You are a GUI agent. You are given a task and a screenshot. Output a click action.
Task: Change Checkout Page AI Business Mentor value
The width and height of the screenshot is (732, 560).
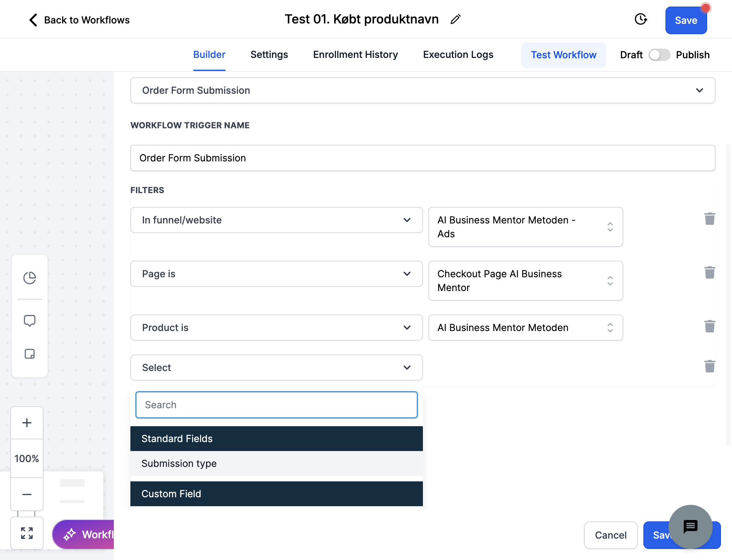(525, 281)
